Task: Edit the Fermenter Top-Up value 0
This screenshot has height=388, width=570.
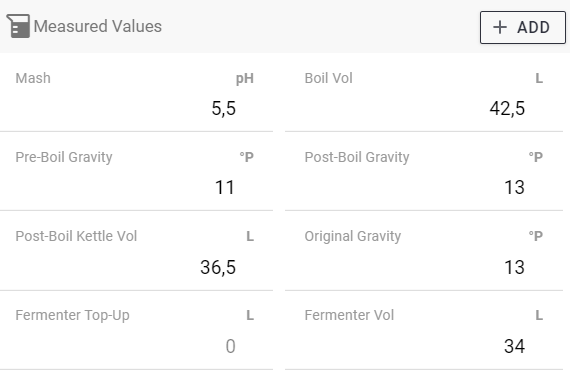Action: [x=230, y=346]
